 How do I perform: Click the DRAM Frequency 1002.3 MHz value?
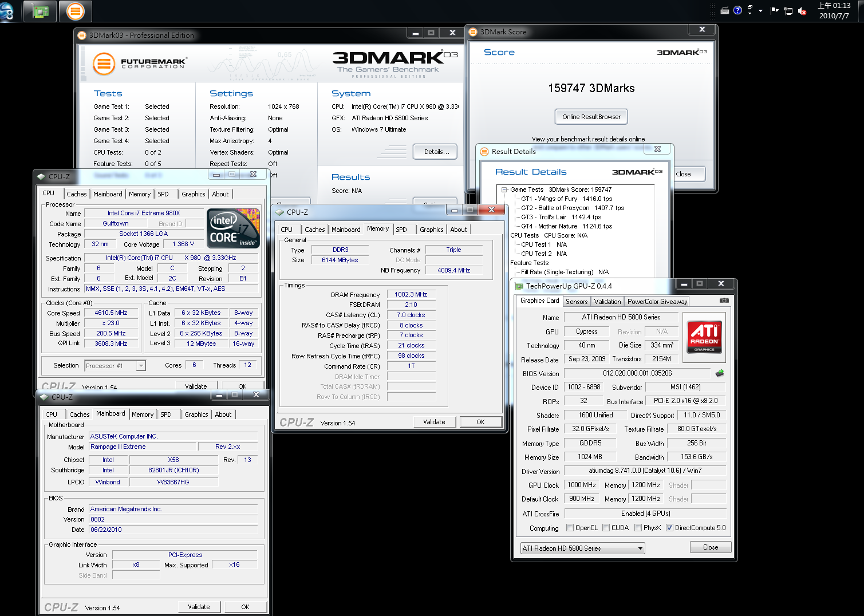click(x=411, y=294)
